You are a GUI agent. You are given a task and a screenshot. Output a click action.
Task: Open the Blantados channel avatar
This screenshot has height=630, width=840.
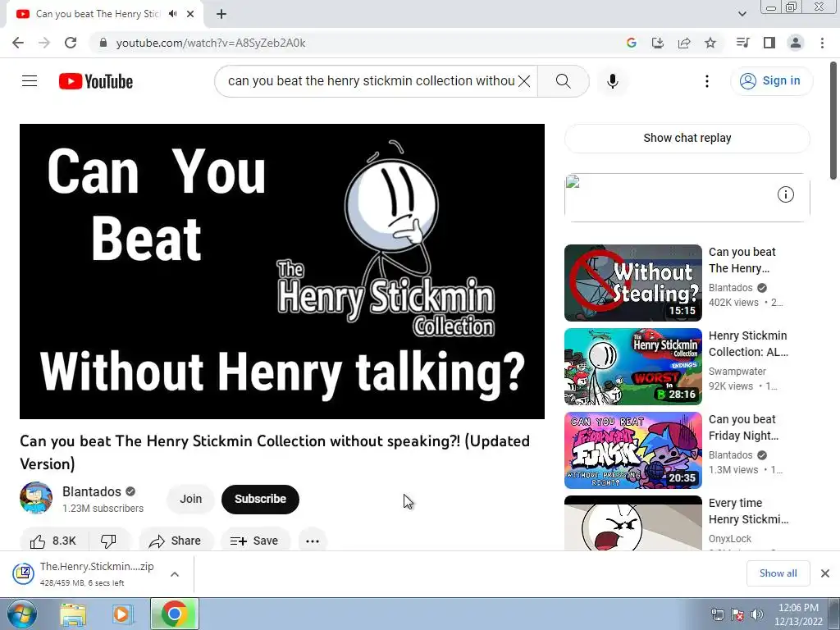[36, 498]
